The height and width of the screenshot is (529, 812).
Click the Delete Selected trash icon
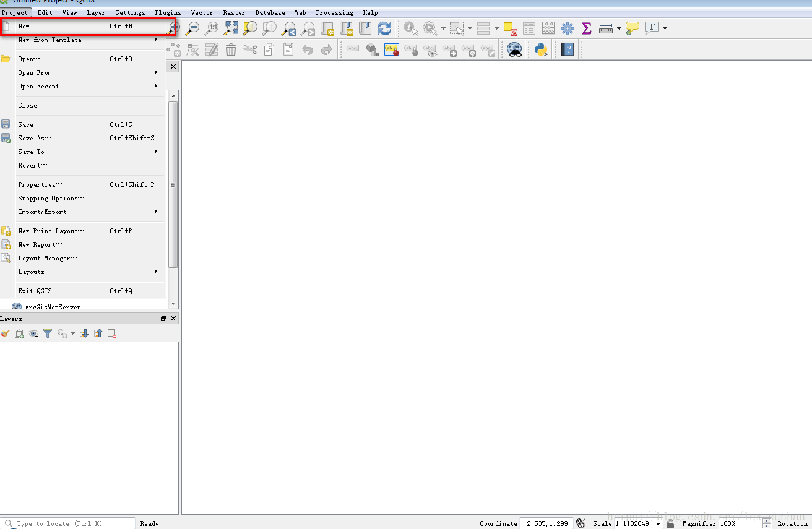[x=231, y=50]
